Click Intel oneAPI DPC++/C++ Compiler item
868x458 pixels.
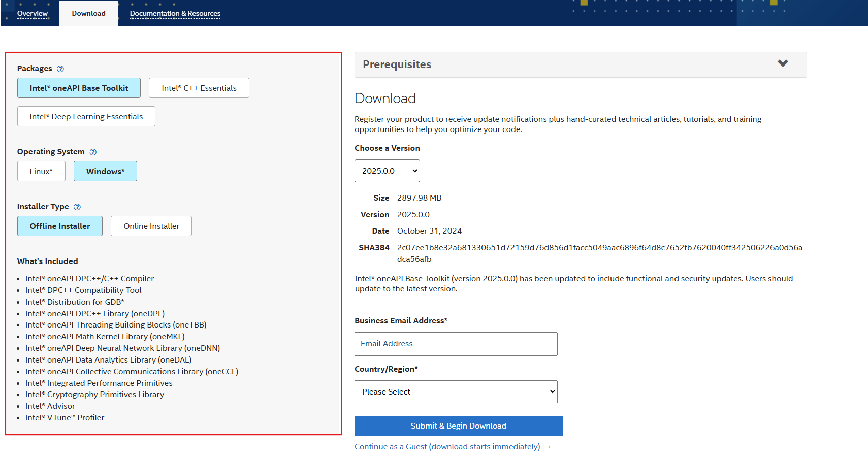point(89,279)
